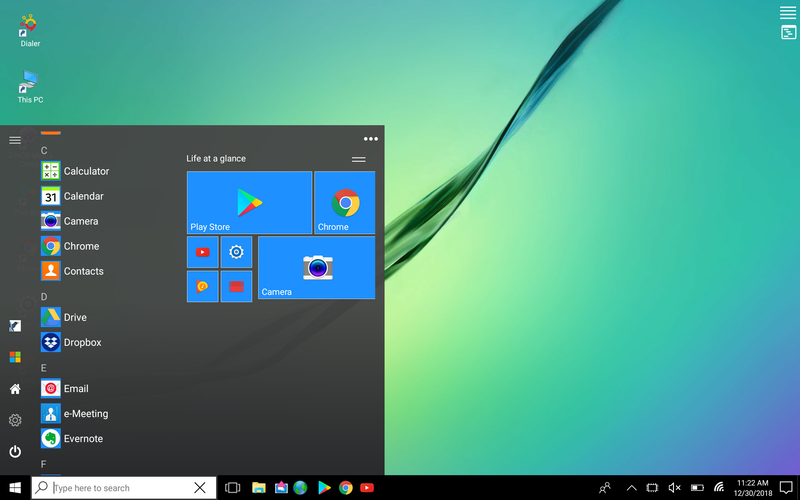Jump to letter D section header

click(x=44, y=297)
